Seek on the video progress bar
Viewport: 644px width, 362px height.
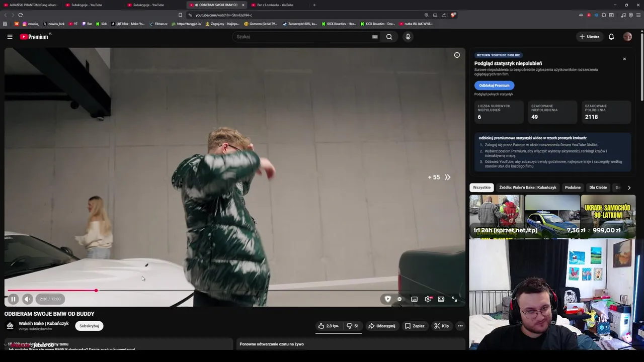click(234, 291)
